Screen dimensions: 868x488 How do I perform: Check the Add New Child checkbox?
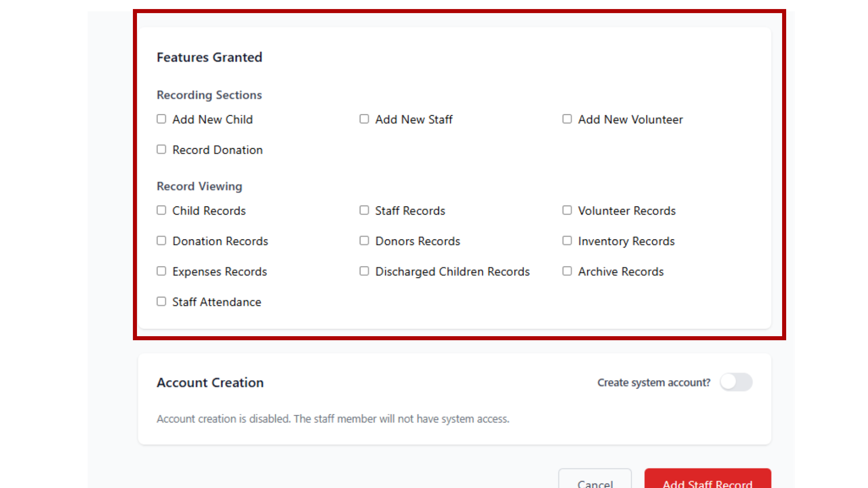click(x=161, y=119)
